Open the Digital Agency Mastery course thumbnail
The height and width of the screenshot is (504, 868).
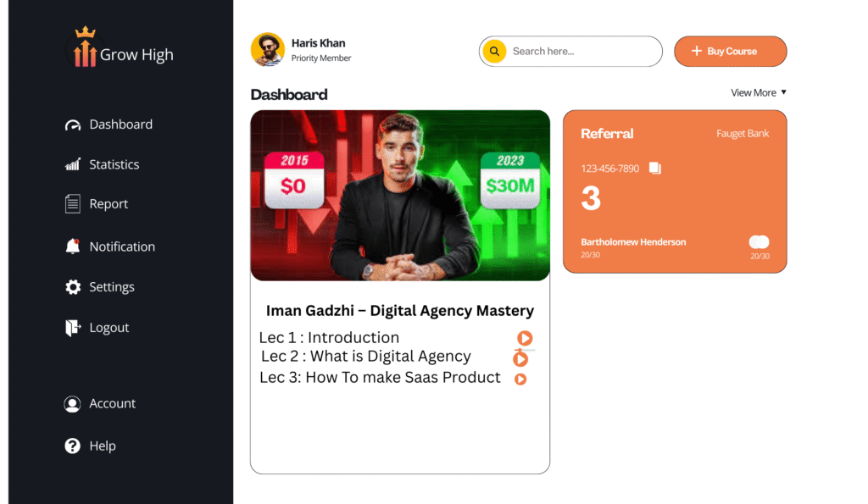point(400,196)
